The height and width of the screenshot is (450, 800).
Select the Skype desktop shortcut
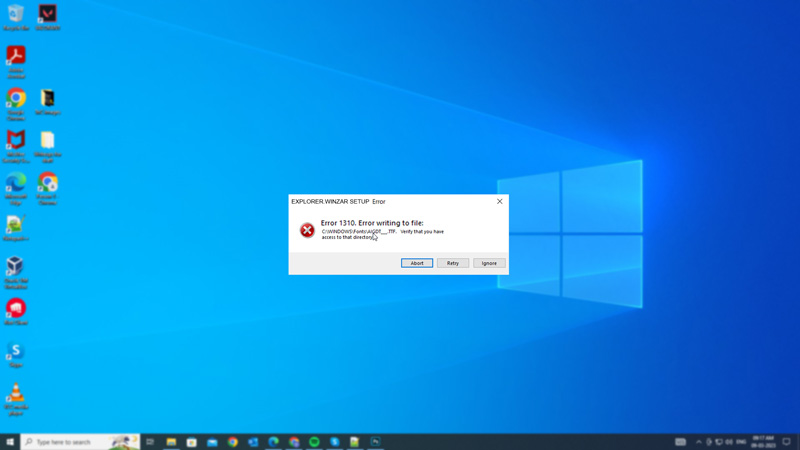(16, 354)
